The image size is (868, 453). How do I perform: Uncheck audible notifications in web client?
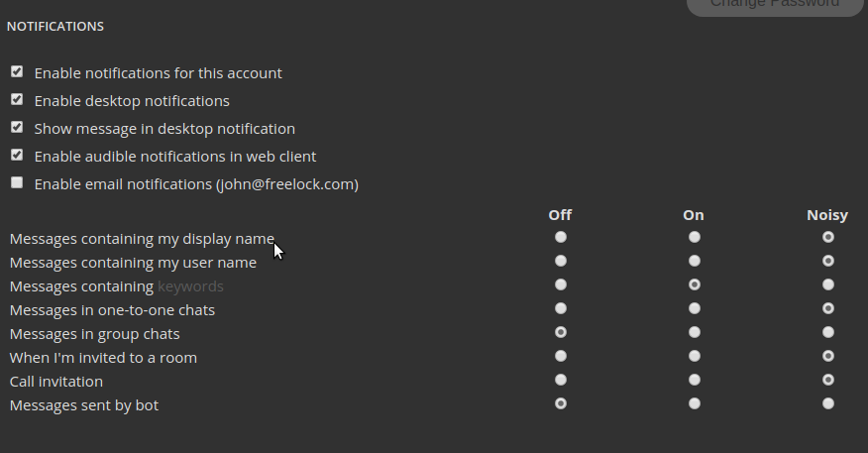click(x=17, y=156)
